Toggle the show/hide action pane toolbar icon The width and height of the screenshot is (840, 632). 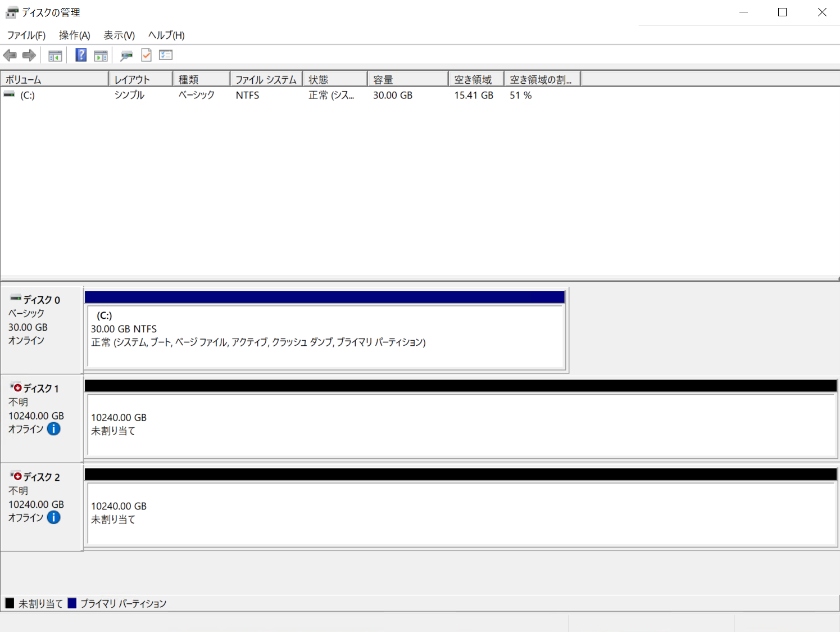101,55
